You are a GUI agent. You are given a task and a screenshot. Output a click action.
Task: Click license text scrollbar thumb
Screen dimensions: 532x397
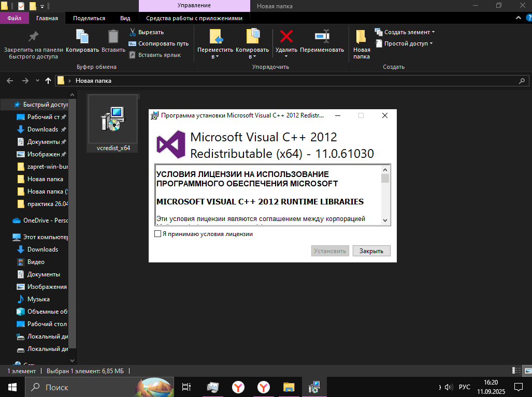click(385, 179)
